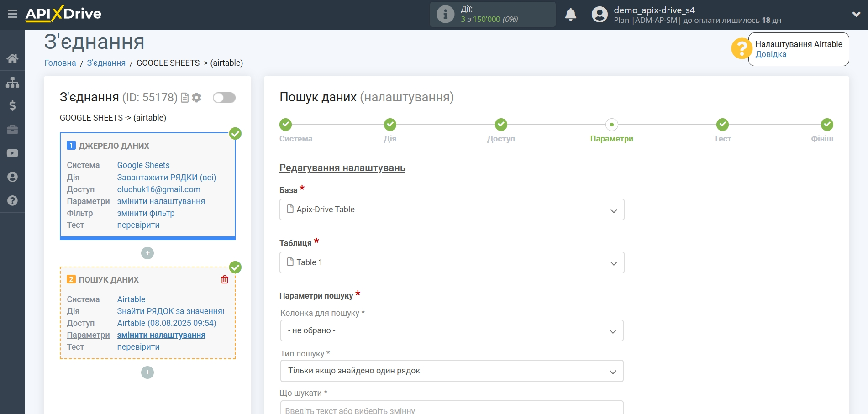The image size is (868, 414).
Task: Go to Фініш step
Action: click(x=827, y=124)
